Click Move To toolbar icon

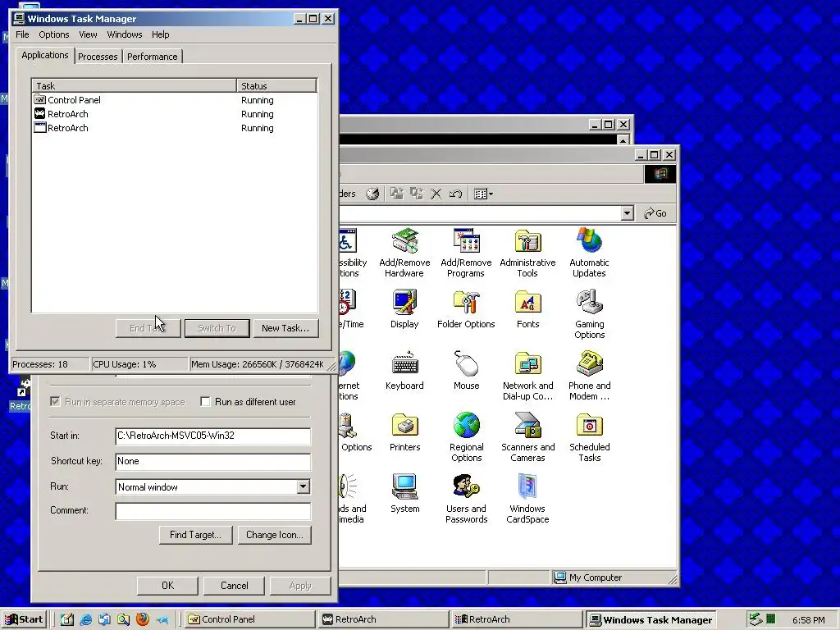pyautogui.click(x=396, y=194)
